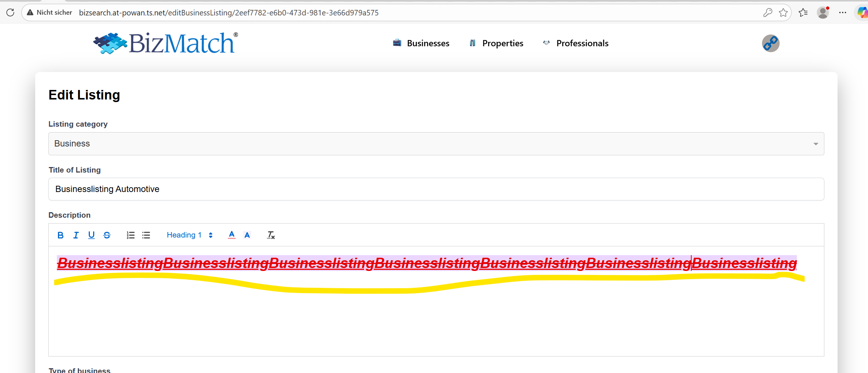Image resolution: width=868 pixels, height=373 pixels.
Task: Open the user avatar chain-link icon
Action: pos(770,43)
